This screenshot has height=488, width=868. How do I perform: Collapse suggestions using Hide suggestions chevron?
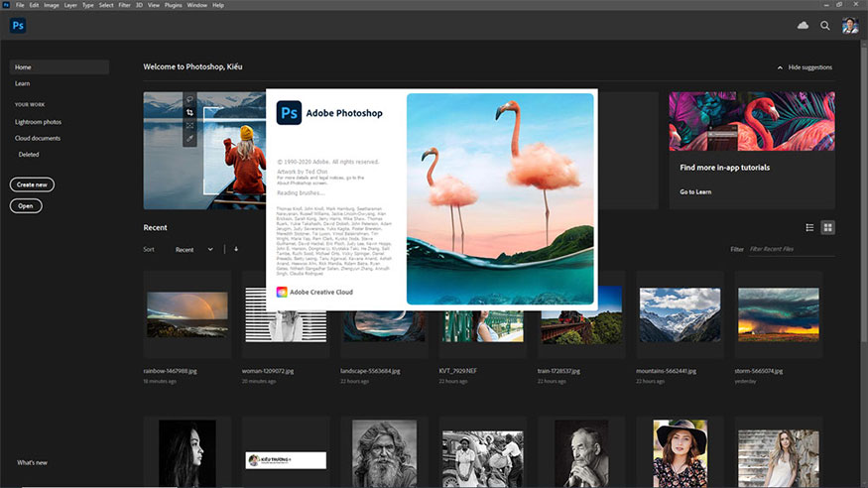point(780,67)
